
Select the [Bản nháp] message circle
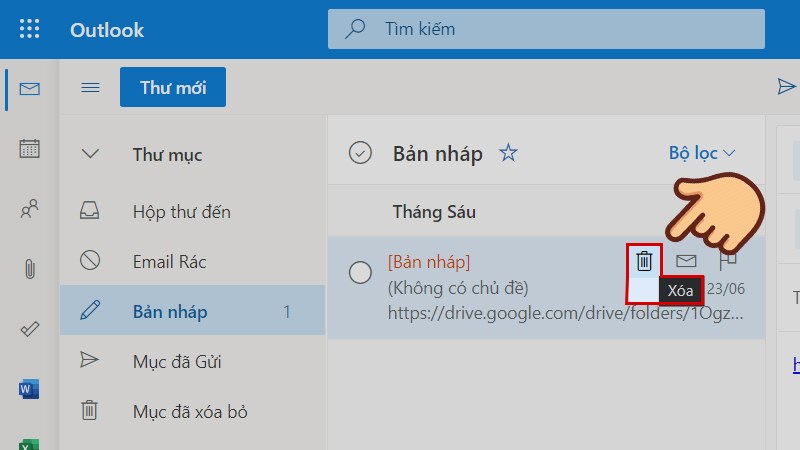point(360,272)
